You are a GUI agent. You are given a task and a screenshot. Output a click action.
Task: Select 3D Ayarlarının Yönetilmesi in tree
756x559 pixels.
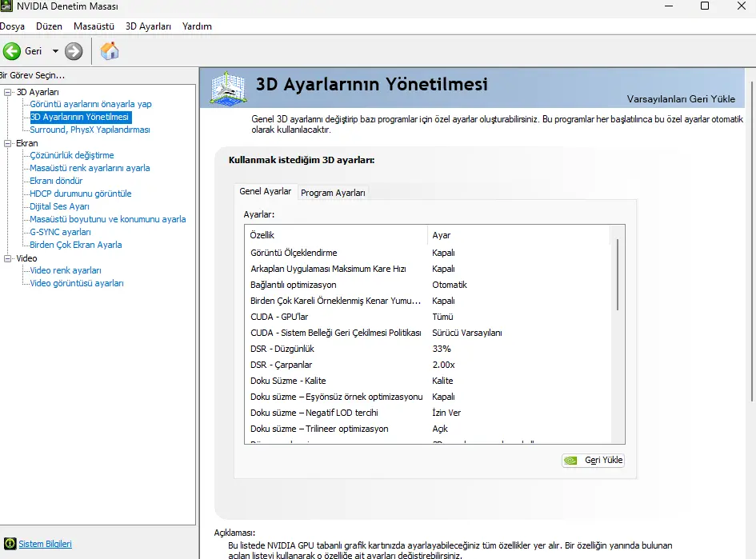pos(79,117)
